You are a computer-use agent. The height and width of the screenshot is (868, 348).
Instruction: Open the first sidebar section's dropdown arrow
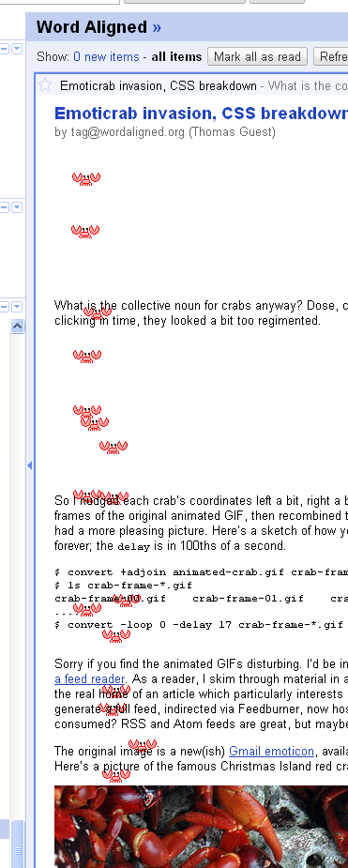point(17,49)
